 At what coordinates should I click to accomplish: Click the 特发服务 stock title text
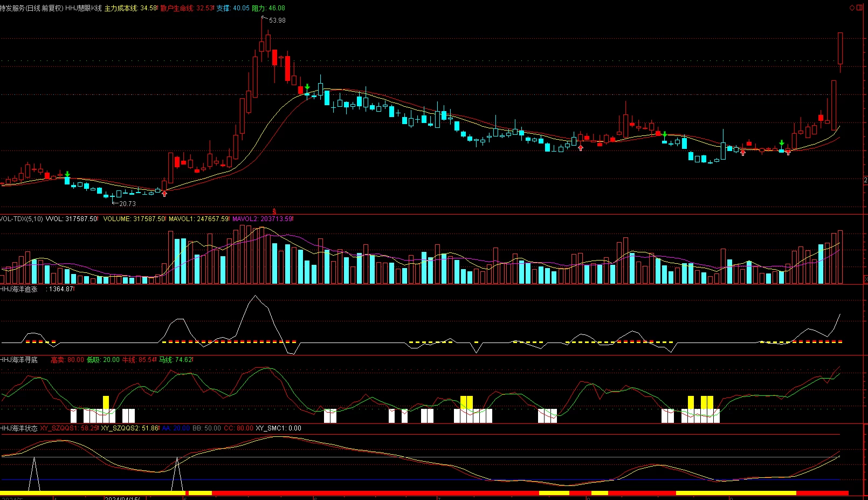(12, 8)
